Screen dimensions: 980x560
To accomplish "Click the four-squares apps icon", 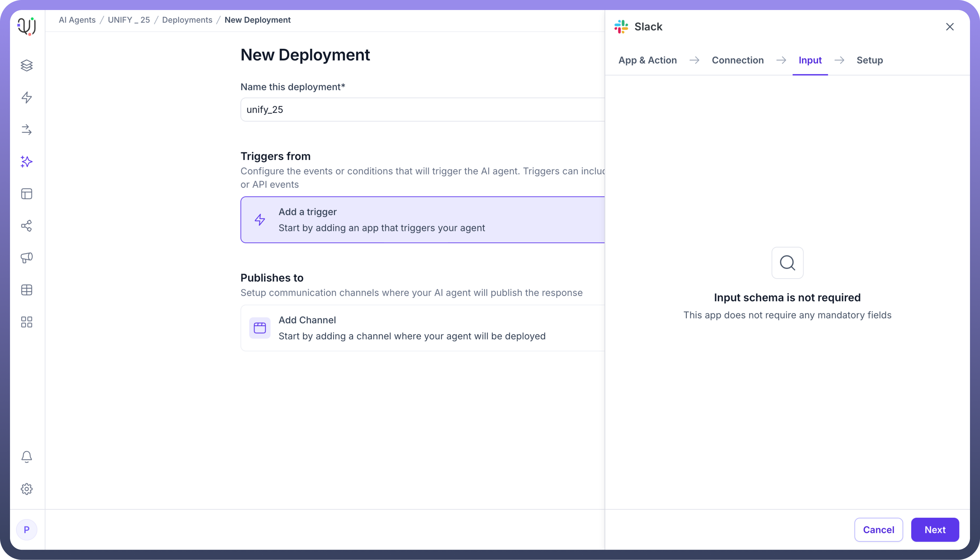I will point(26,322).
